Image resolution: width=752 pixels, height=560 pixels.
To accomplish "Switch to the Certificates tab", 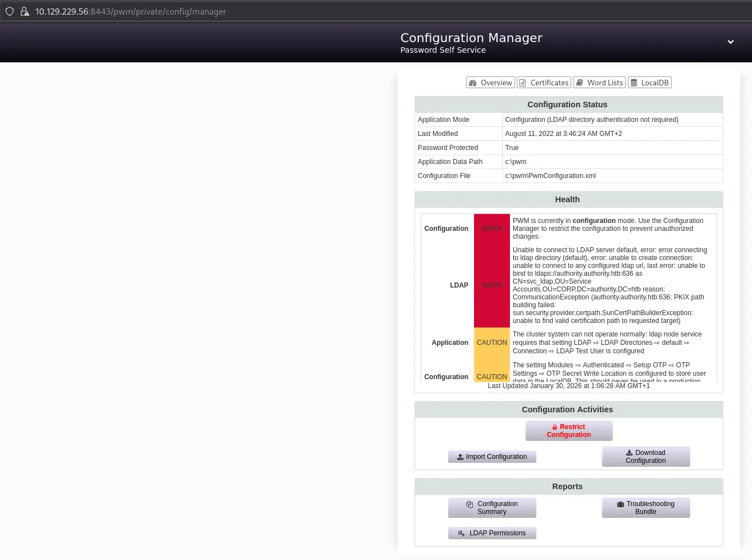I will pos(544,83).
